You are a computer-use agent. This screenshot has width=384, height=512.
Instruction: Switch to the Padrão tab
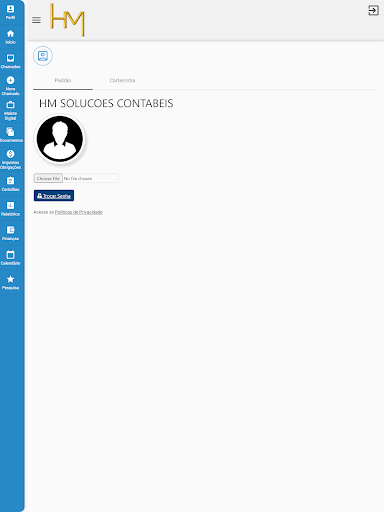[63, 80]
